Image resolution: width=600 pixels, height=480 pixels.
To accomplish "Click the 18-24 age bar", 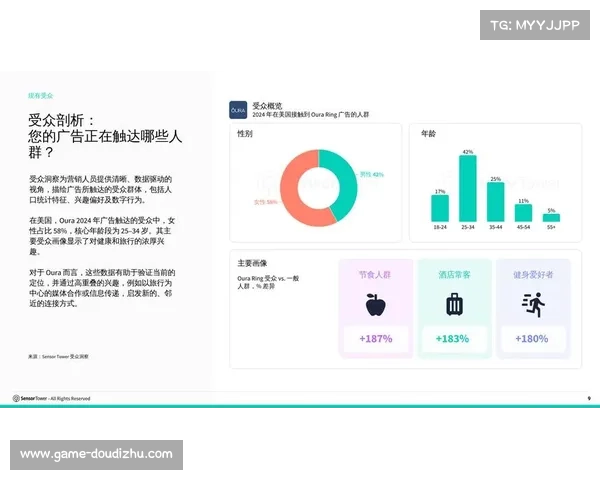I will [x=440, y=208].
